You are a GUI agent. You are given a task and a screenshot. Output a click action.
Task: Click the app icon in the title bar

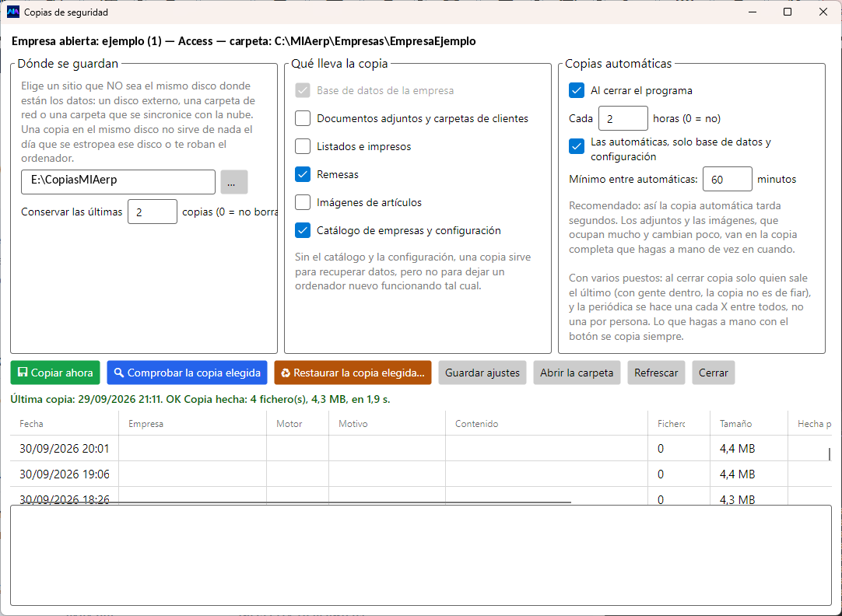(x=13, y=12)
